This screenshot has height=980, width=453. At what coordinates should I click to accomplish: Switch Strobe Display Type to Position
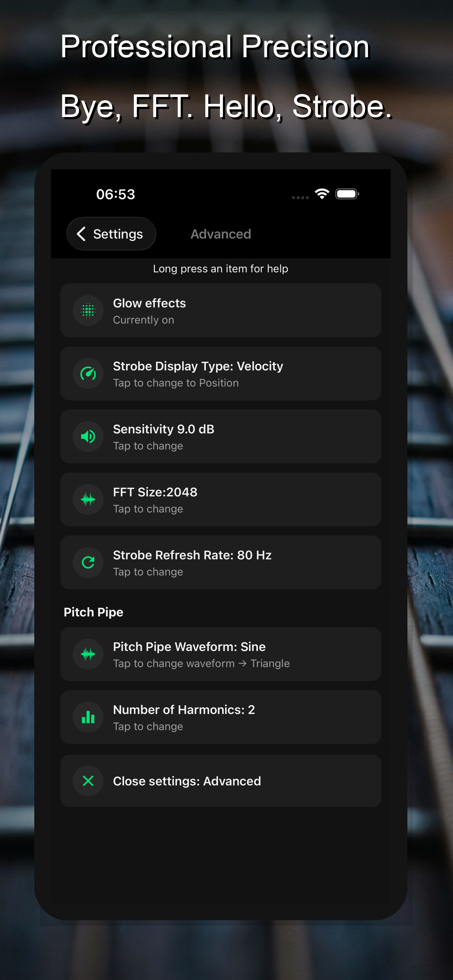coord(221,374)
